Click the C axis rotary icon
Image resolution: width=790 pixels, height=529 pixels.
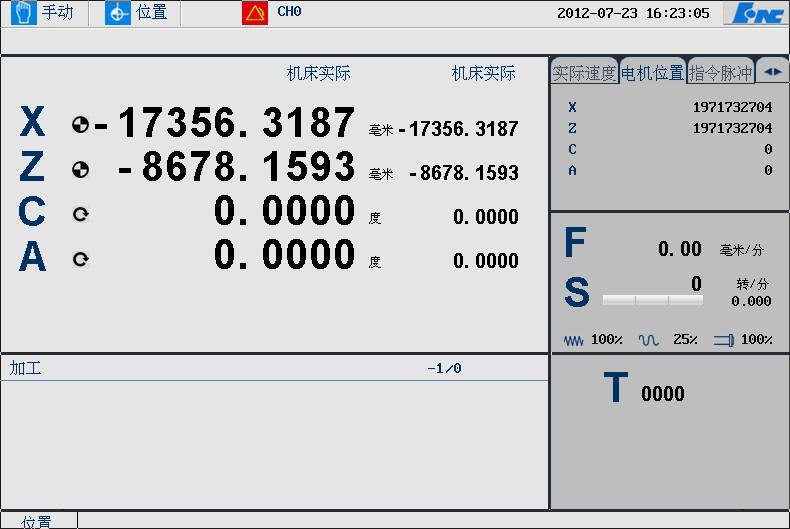[80, 214]
